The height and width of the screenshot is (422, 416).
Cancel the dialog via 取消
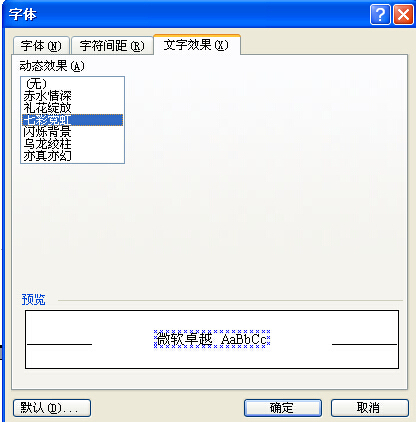[369, 408]
